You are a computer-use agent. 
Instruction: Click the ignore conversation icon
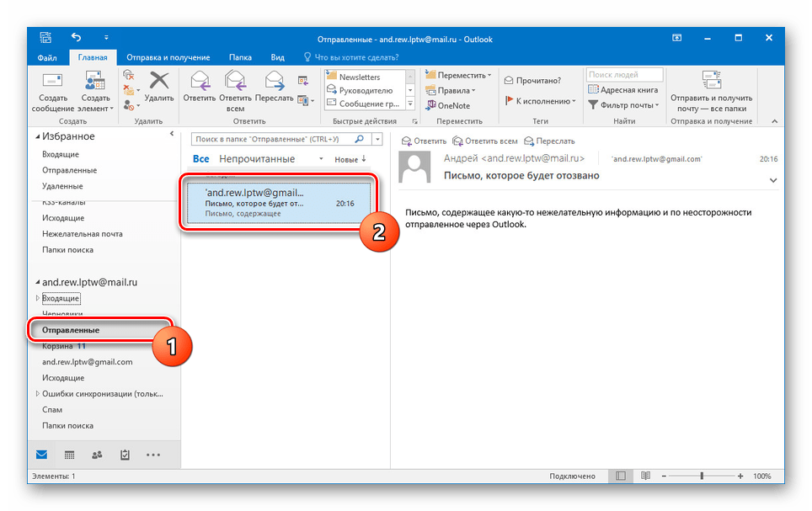tap(129, 76)
